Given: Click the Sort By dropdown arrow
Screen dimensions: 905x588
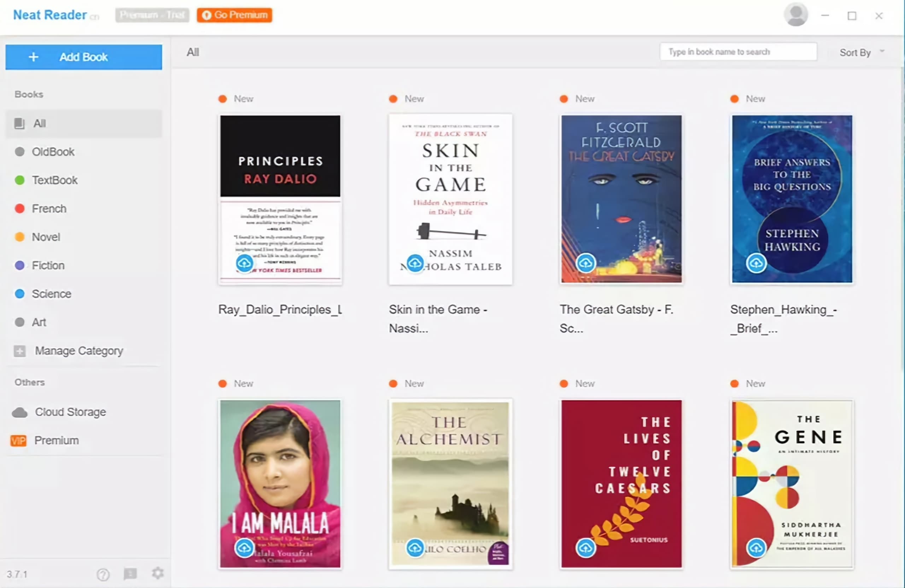Looking at the screenshot, I should click(882, 51).
